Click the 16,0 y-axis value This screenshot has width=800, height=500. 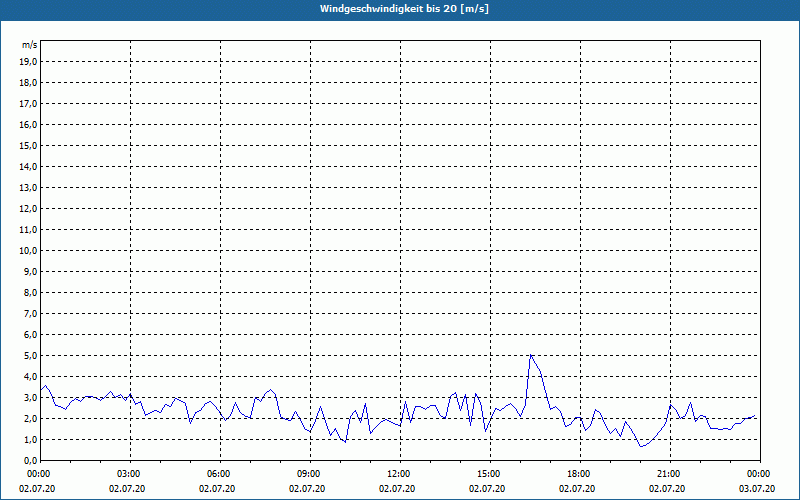(28, 124)
